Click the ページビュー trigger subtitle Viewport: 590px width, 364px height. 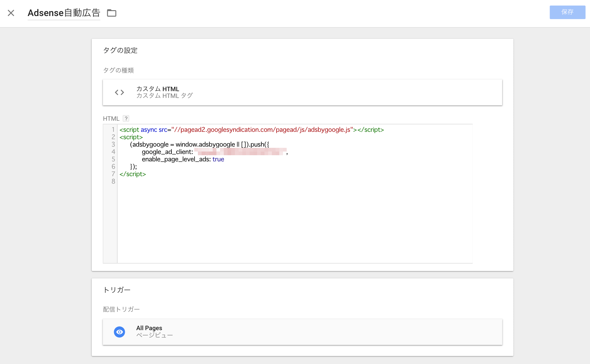click(x=154, y=335)
